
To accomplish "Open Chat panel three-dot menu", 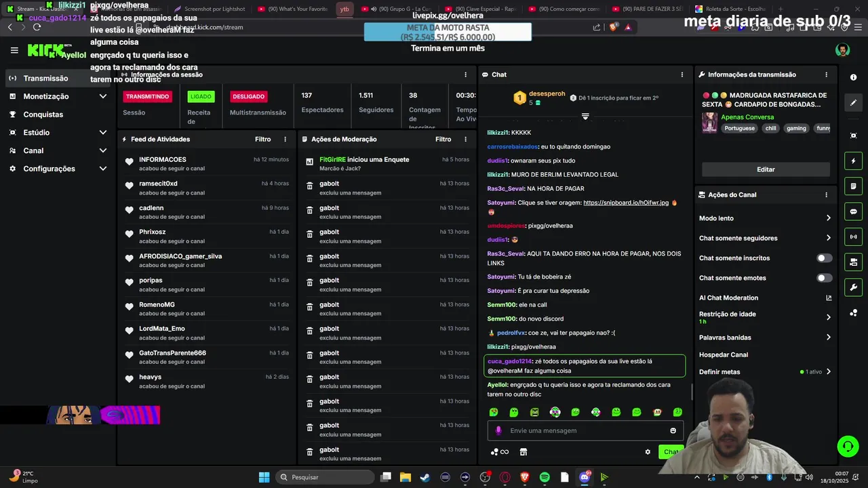I will click(682, 75).
